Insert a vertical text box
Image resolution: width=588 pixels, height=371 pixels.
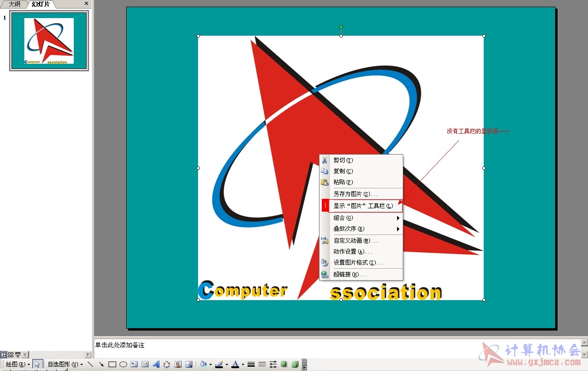point(145,364)
